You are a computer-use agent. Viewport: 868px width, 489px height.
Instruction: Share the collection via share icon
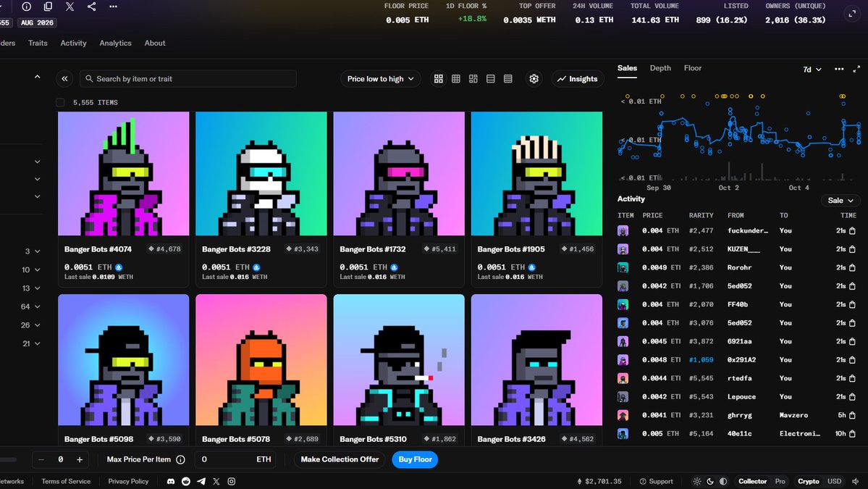click(92, 7)
